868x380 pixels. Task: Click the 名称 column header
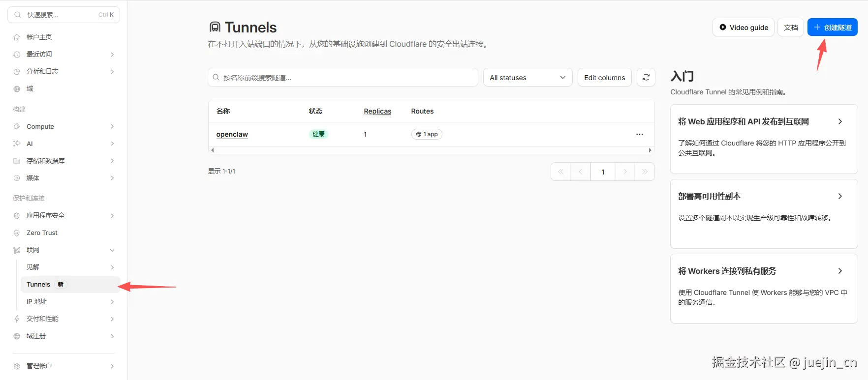tap(223, 111)
